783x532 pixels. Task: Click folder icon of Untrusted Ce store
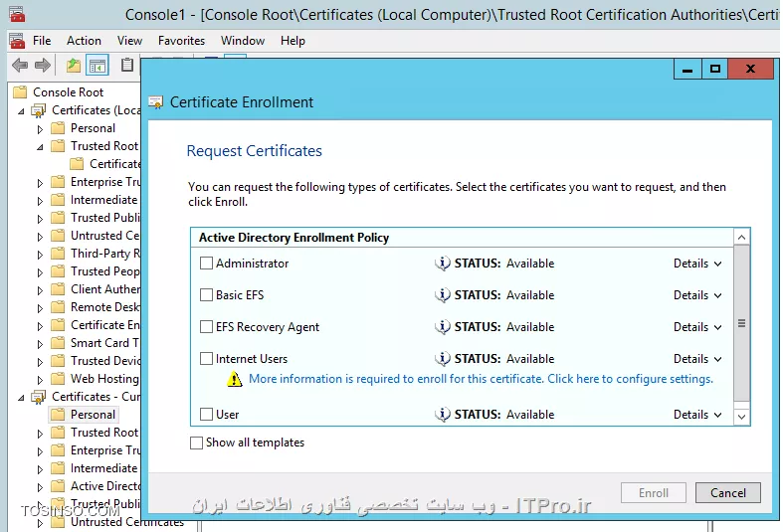[x=58, y=236]
